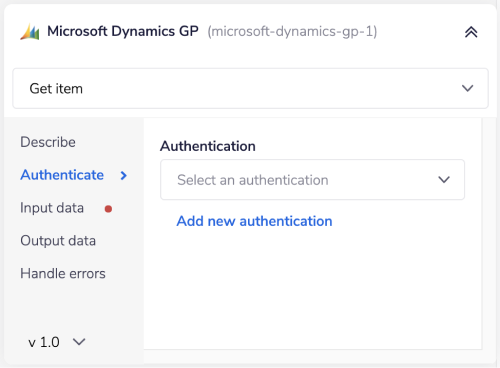Open the Select an authentication dropdown
Image resolution: width=500 pixels, height=368 pixels.
pyautogui.click(x=312, y=180)
